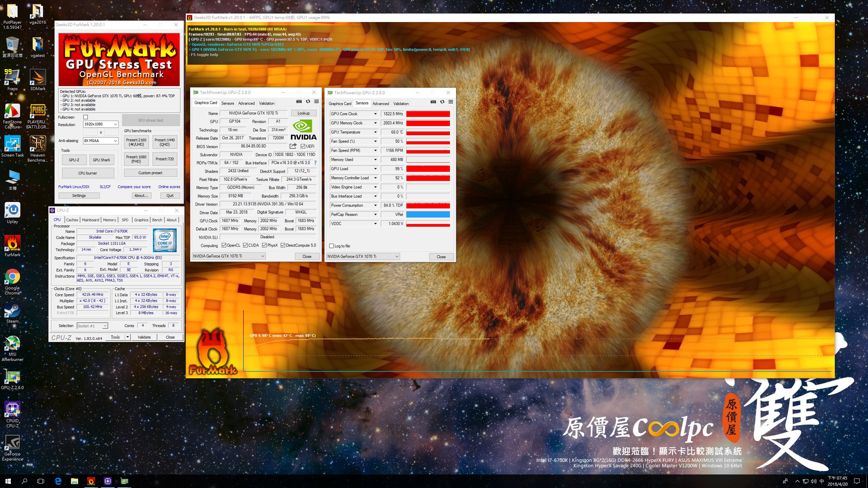The width and height of the screenshot is (868, 488).
Task: Toggle Fullscreen checkbox in FurMark
Action: [86, 117]
